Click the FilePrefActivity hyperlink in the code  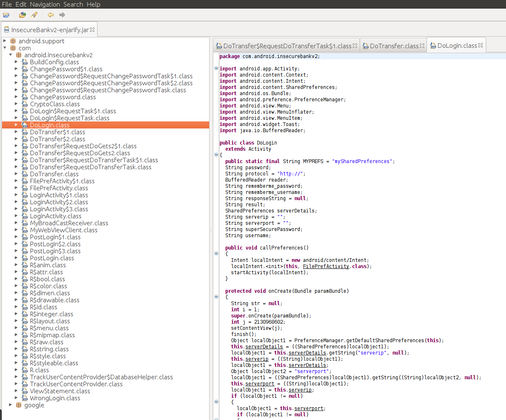click(x=326, y=266)
